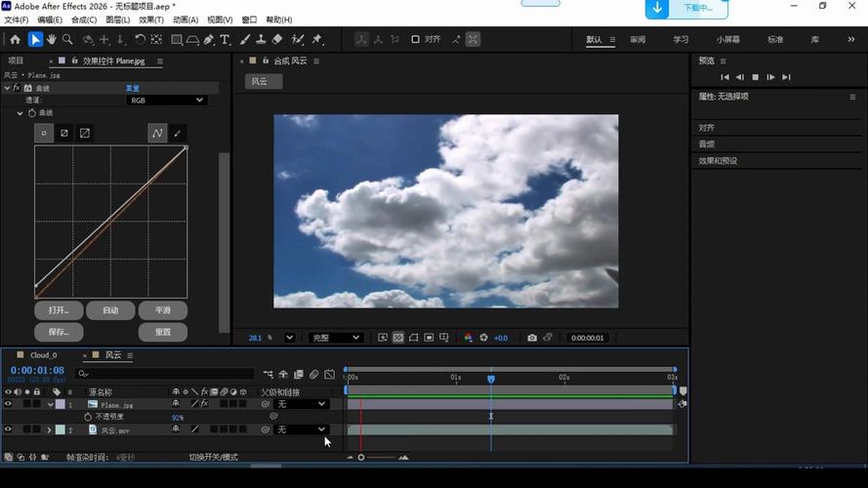Click the 0:00:01:08 current timecode
868x488 pixels.
(37, 370)
